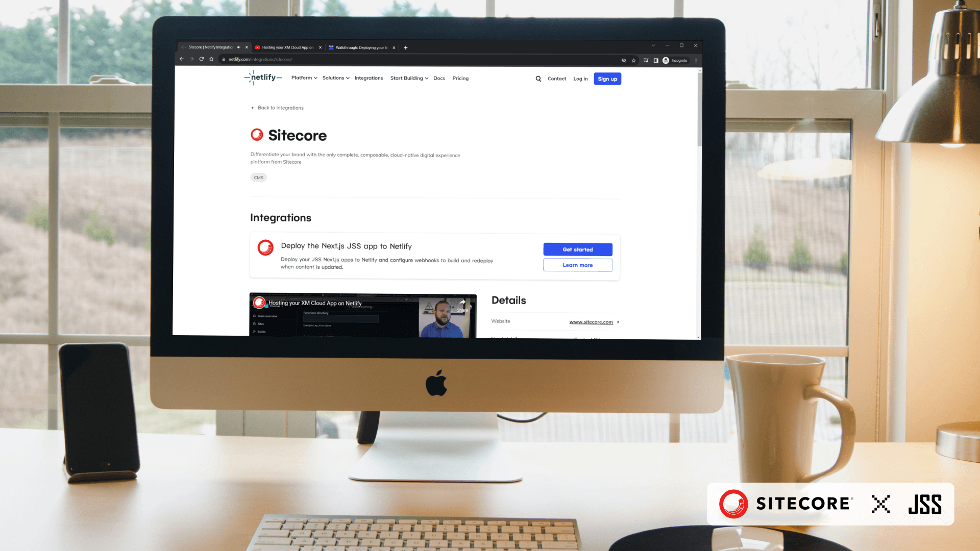Viewport: 980px width, 551px height.
Task: Expand the Platform dropdown menu
Action: (304, 78)
